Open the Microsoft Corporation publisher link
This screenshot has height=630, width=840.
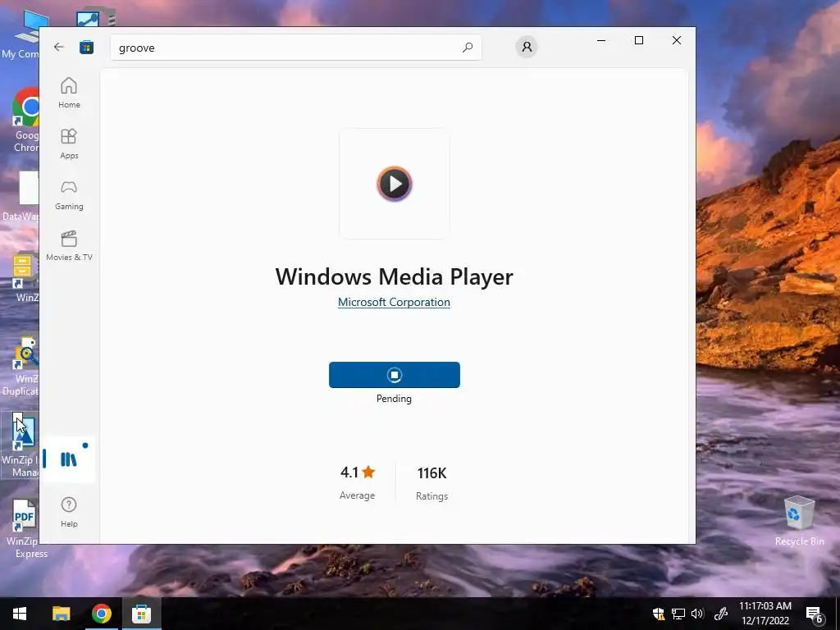394,302
